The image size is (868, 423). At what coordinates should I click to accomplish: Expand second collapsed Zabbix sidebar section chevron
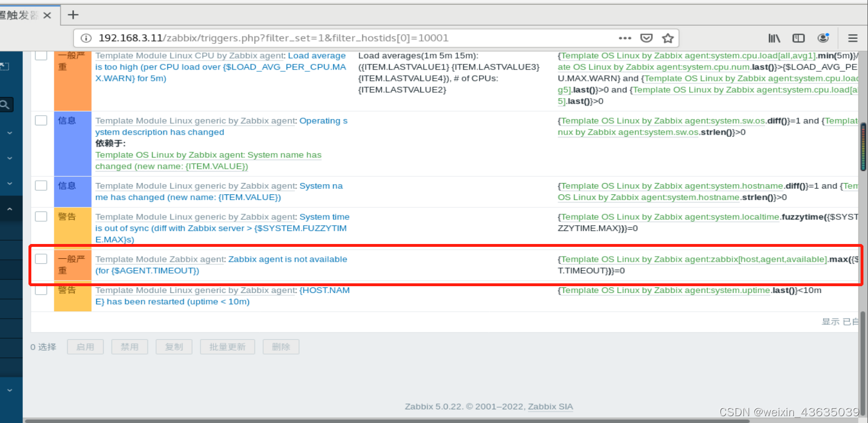point(9,158)
